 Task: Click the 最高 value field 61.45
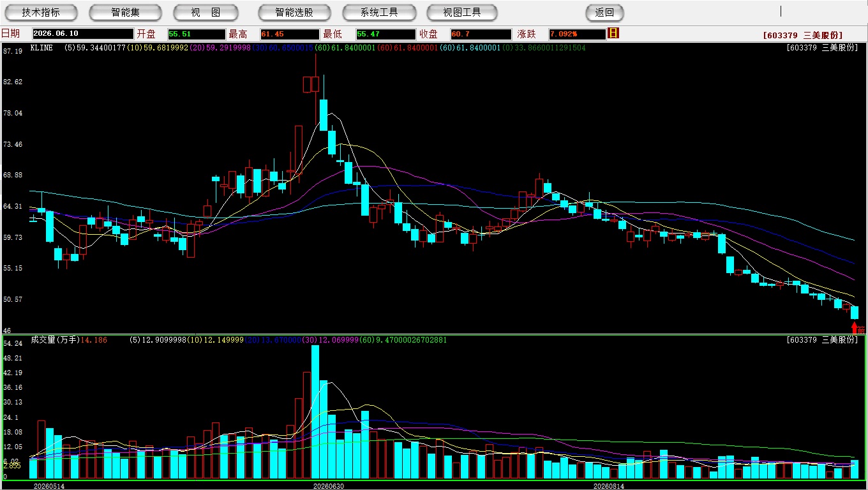289,34
